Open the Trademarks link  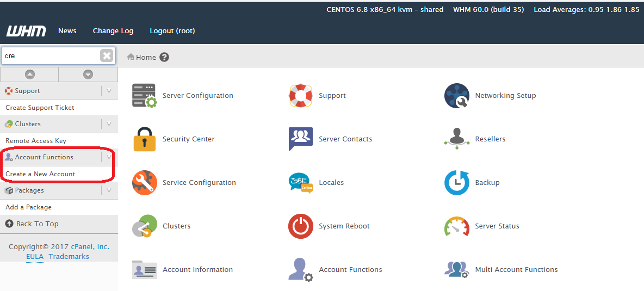69,257
